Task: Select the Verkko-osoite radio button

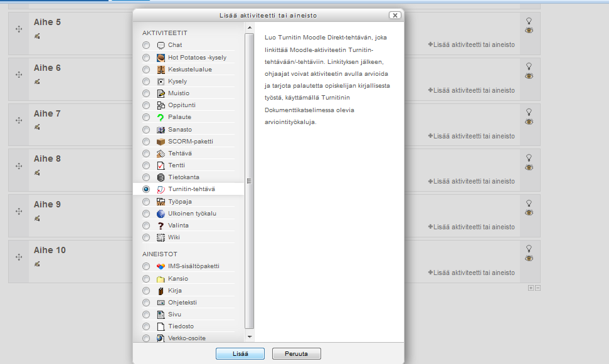Action: (146, 338)
